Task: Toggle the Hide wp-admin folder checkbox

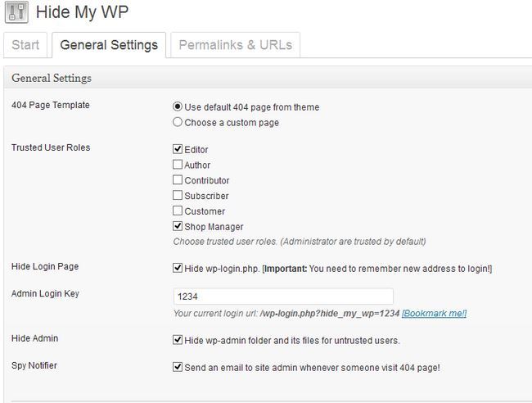Action: click(178, 340)
